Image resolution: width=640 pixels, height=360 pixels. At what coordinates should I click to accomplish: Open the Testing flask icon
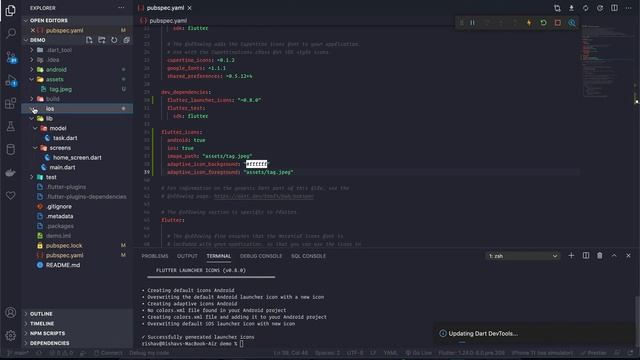coord(11,126)
